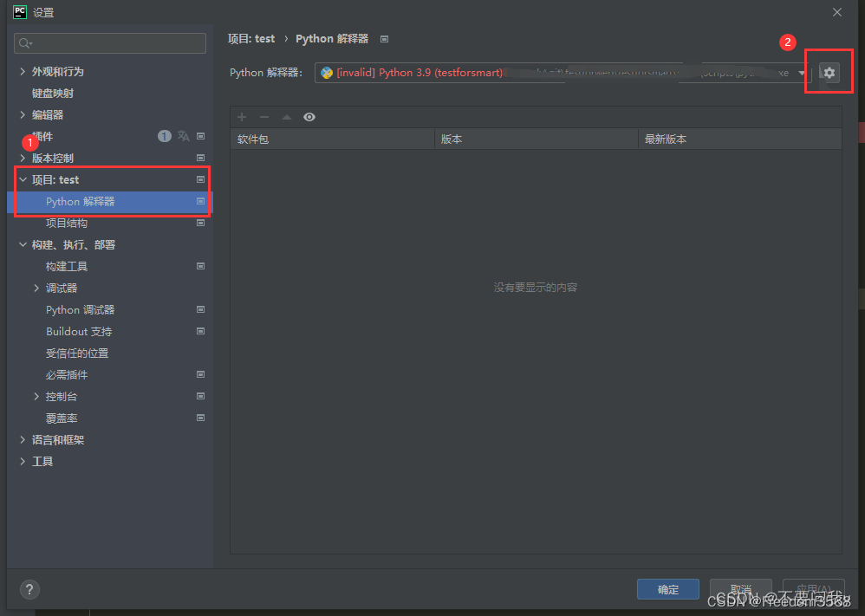Expand 工具 section

pyautogui.click(x=23, y=462)
